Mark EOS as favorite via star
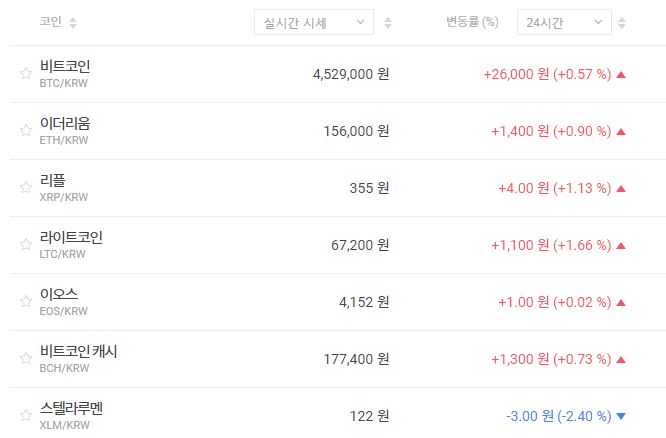Screen dimensions: 666x438 (x=26, y=301)
